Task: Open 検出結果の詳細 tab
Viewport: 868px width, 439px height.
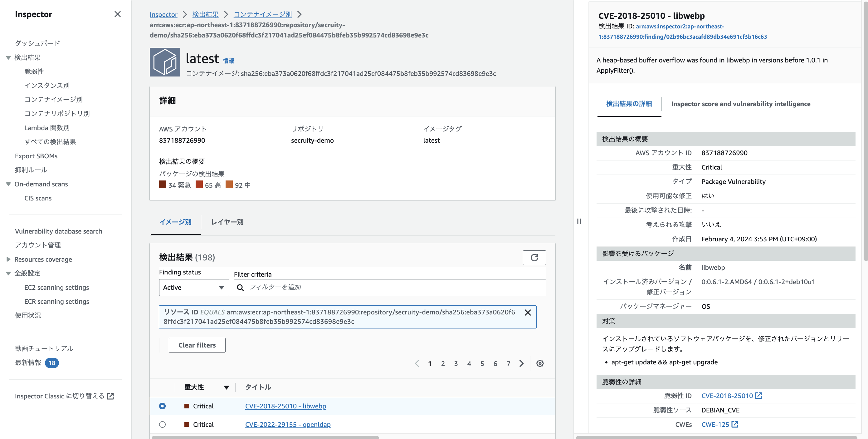Action: [x=629, y=104]
